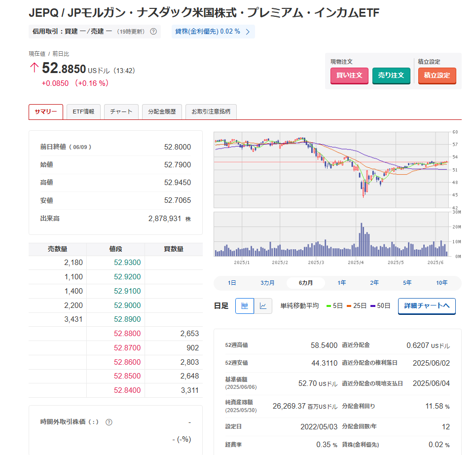Click the 設定日 value 2022/05/03
476x455 pixels.
click(319, 427)
